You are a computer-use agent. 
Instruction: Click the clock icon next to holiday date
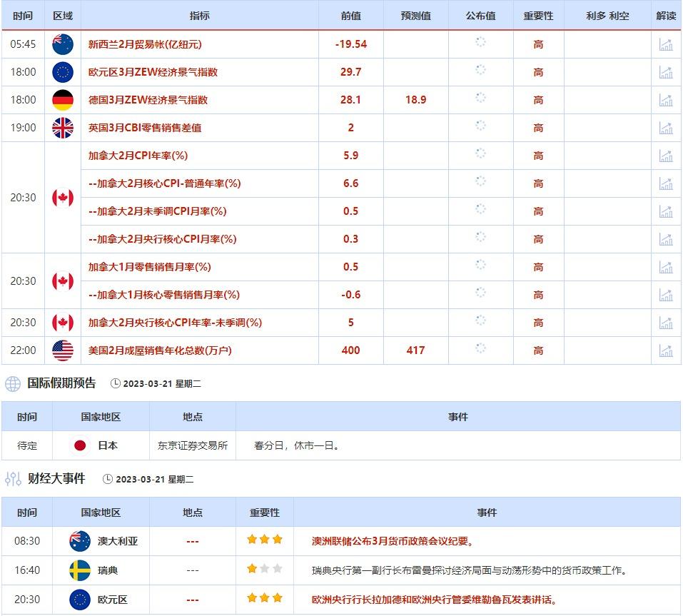coord(116,384)
